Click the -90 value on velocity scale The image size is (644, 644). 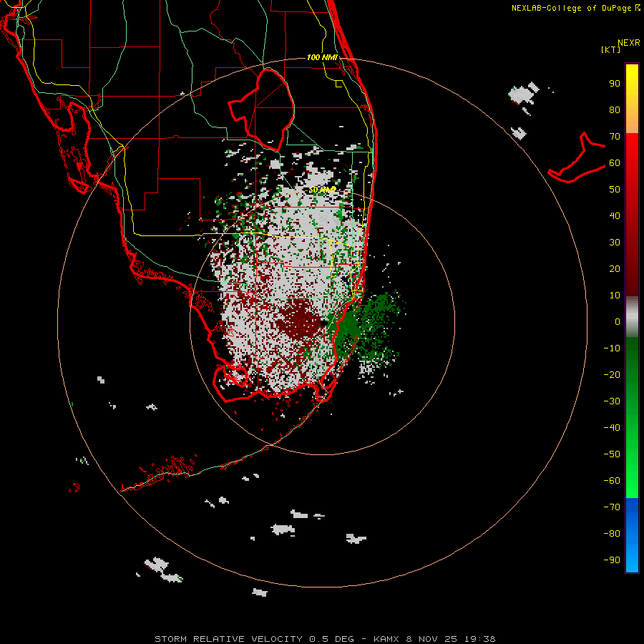[x=612, y=560]
